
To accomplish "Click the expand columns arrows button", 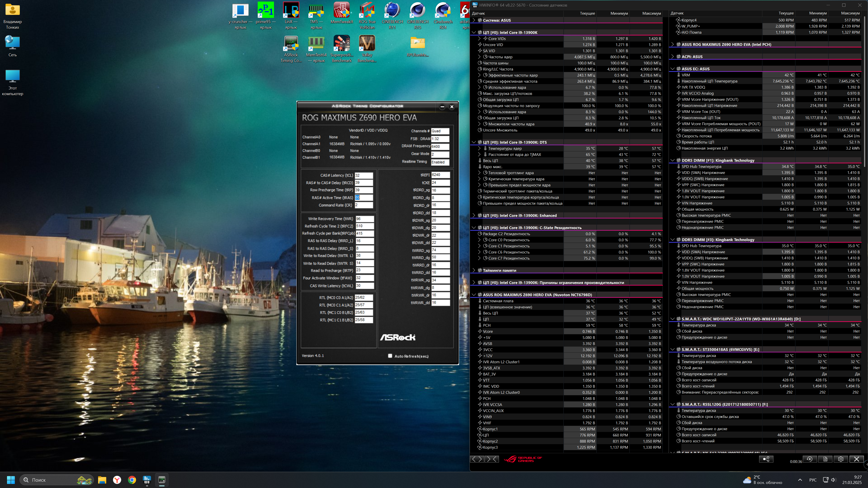I will pos(477,459).
